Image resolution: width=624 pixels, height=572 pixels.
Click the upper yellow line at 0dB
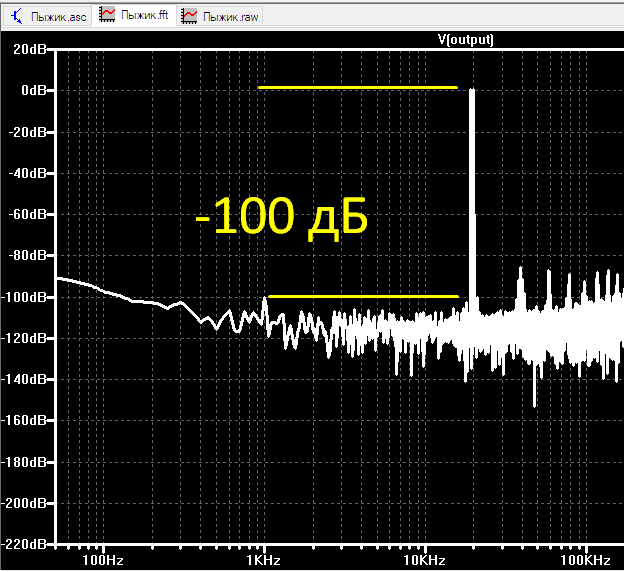click(x=358, y=87)
